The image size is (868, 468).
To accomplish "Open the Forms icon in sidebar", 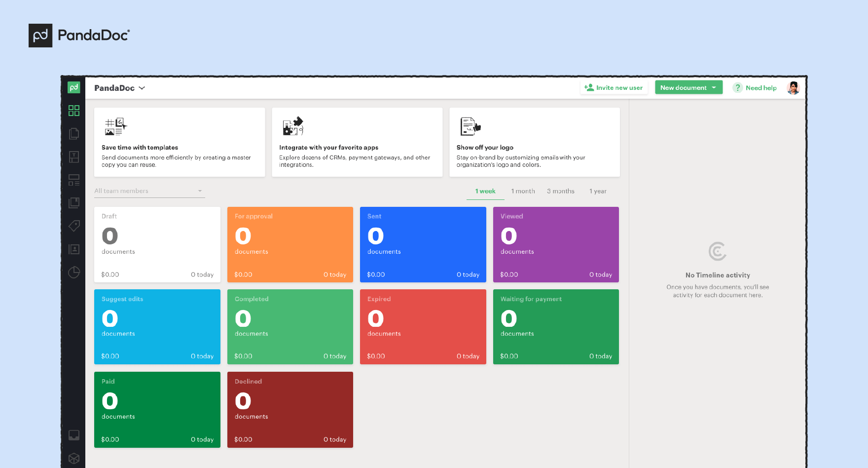I will tap(74, 180).
